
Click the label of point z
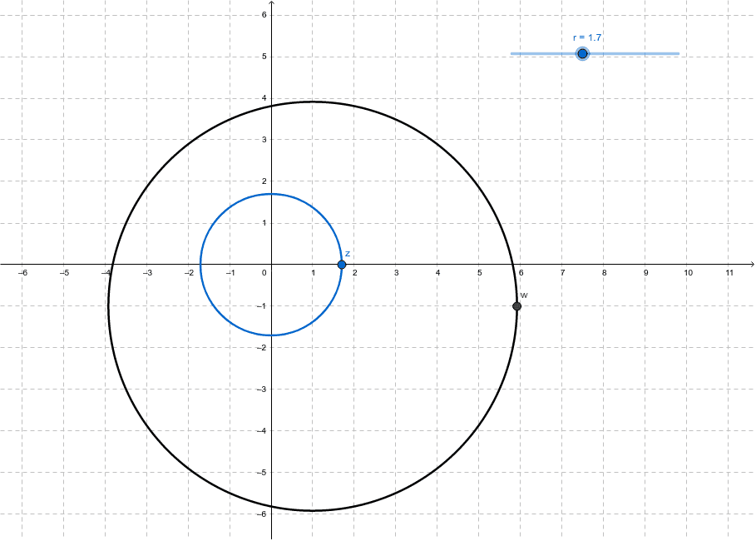(348, 254)
